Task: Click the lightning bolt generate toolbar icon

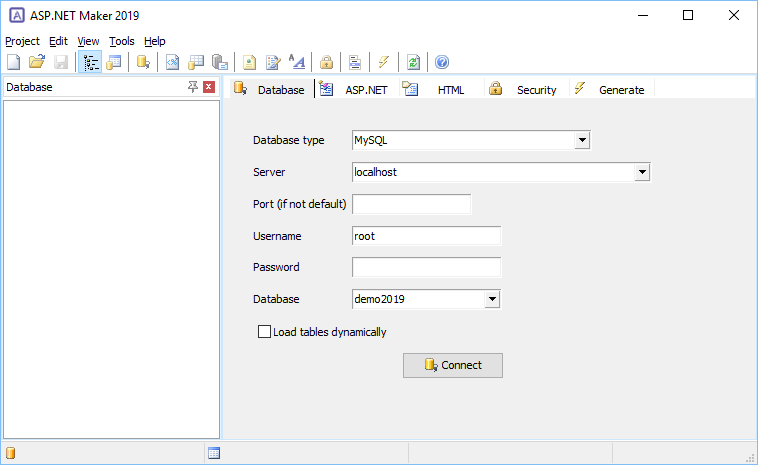Action: pyautogui.click(x=384, y=62)
